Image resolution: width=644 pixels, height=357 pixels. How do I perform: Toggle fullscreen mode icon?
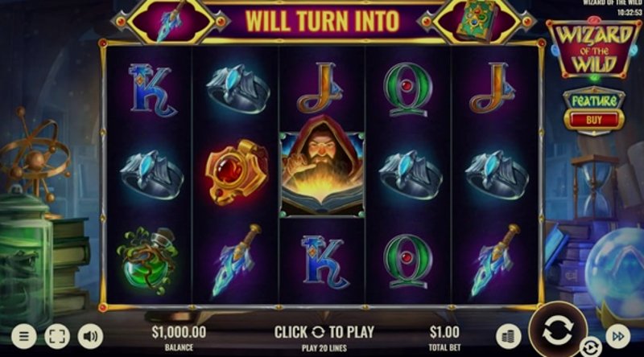coord(56,336)
